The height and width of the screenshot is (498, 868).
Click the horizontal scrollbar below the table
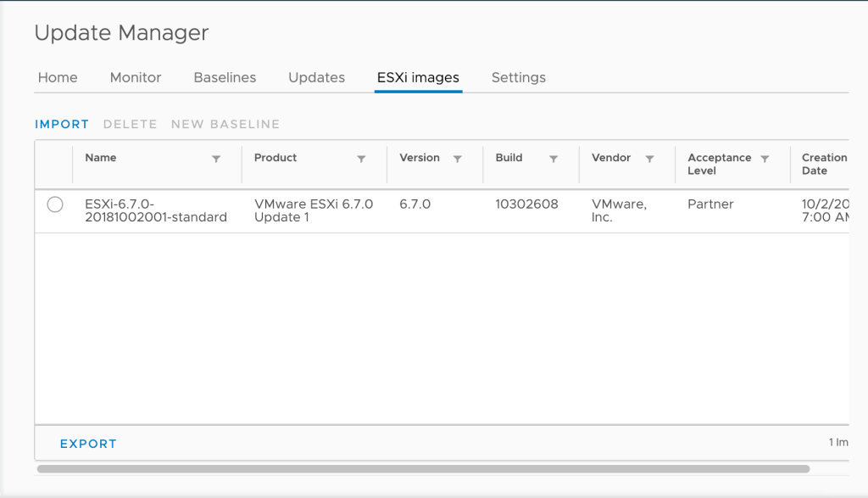point(423,468)
